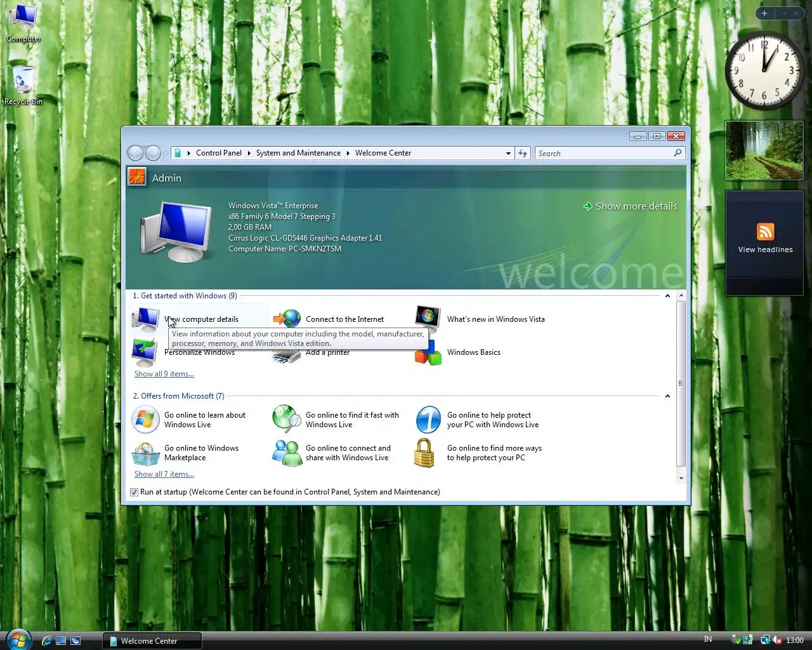Click the Back navigation button
Image resolution: width=812 pixels, height=650 pixels.
coord(135,153)
